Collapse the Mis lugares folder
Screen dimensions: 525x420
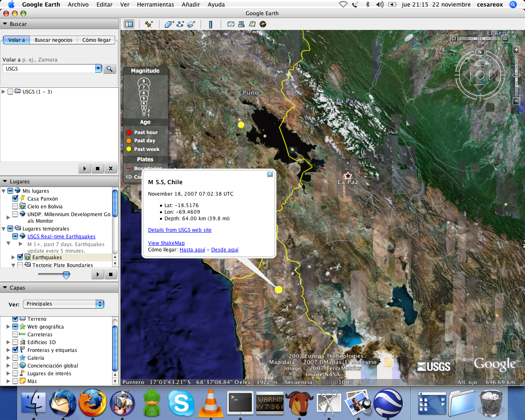(4, 191)
